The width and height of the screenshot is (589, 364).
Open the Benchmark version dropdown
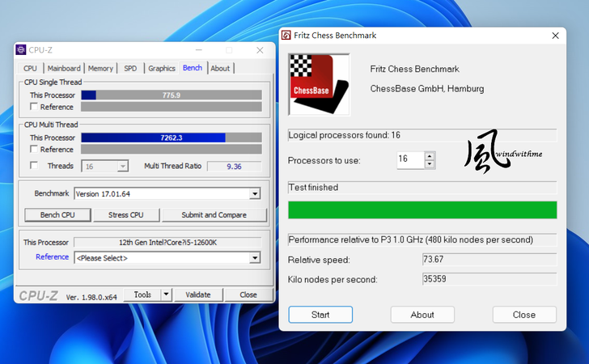pos(255,194)
